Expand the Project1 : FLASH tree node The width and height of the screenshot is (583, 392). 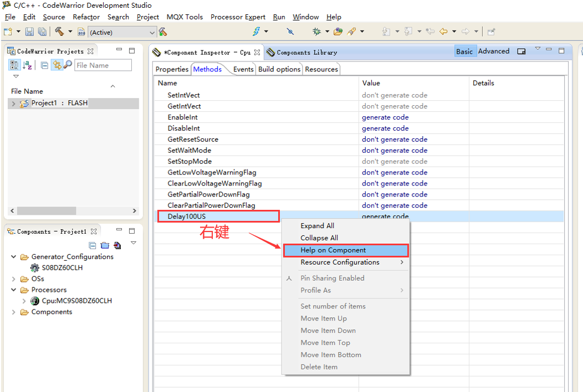13,104
